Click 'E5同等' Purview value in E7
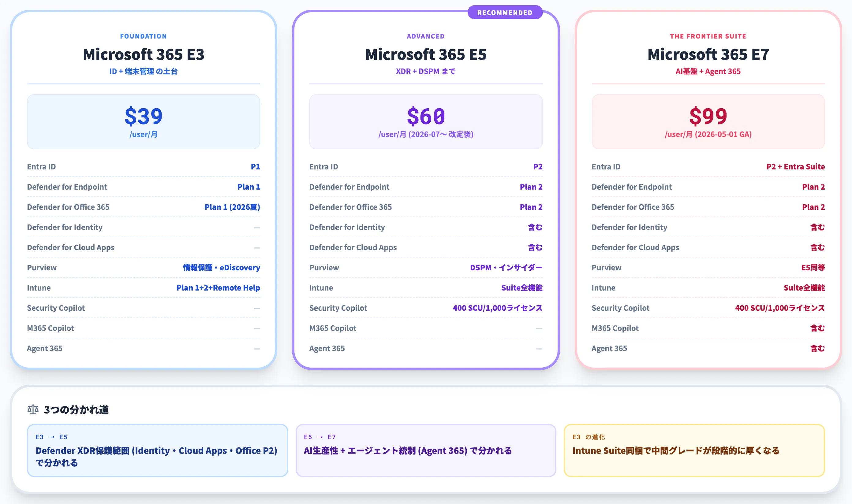 pyautogui.click(x=813, y=268)
